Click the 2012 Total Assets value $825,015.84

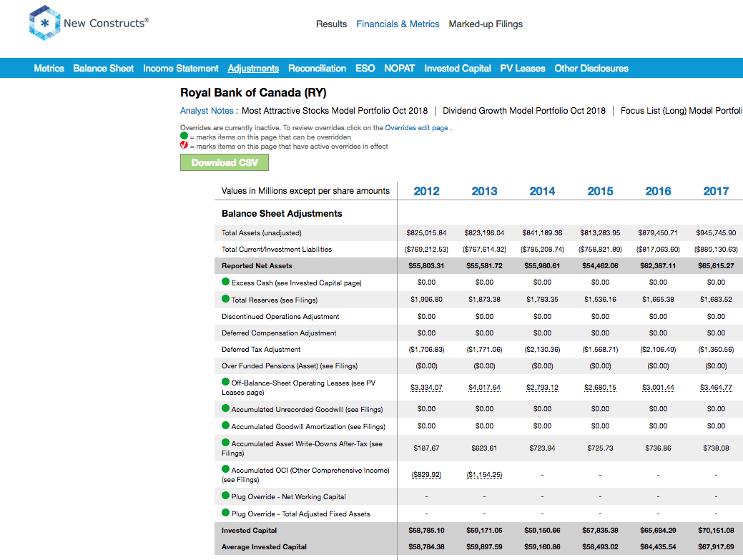[426, 232]
